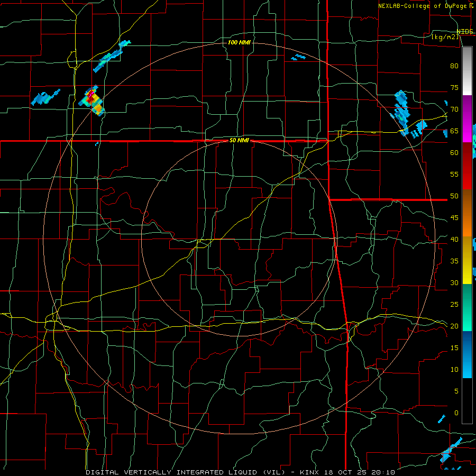Click the 70 value on the color scale
476x476 pixels.
[454, 109]
